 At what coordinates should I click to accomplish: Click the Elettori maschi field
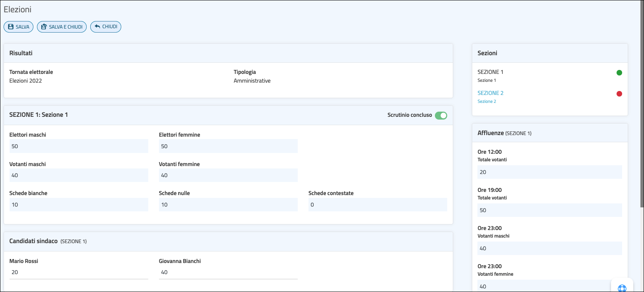click(x=79, y=146)
